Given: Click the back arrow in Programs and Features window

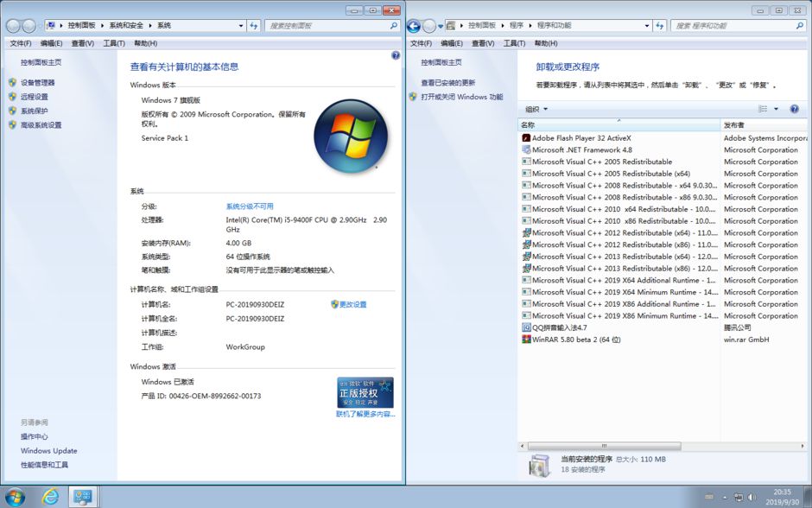Looking at the screenshot, I should [414, 25].
